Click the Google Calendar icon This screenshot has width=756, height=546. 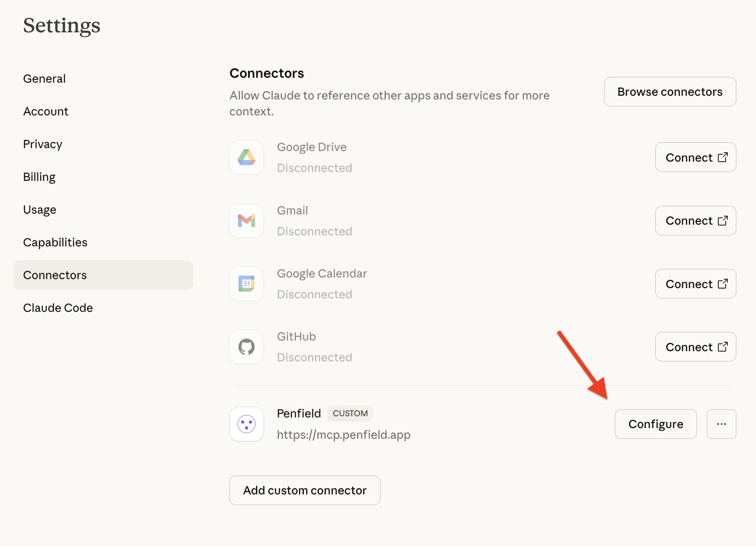pyautogui.click(x=247, y=284)
